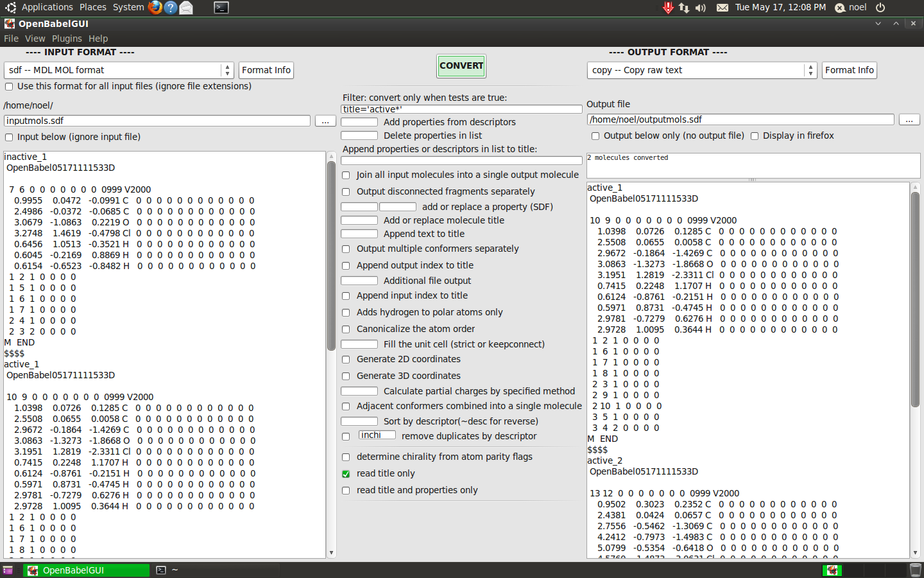Toggle 'Adds hydrogen to polar atoms only'
Image resolution: width=924 pixels, height=578 pixels.
(346, 313)
